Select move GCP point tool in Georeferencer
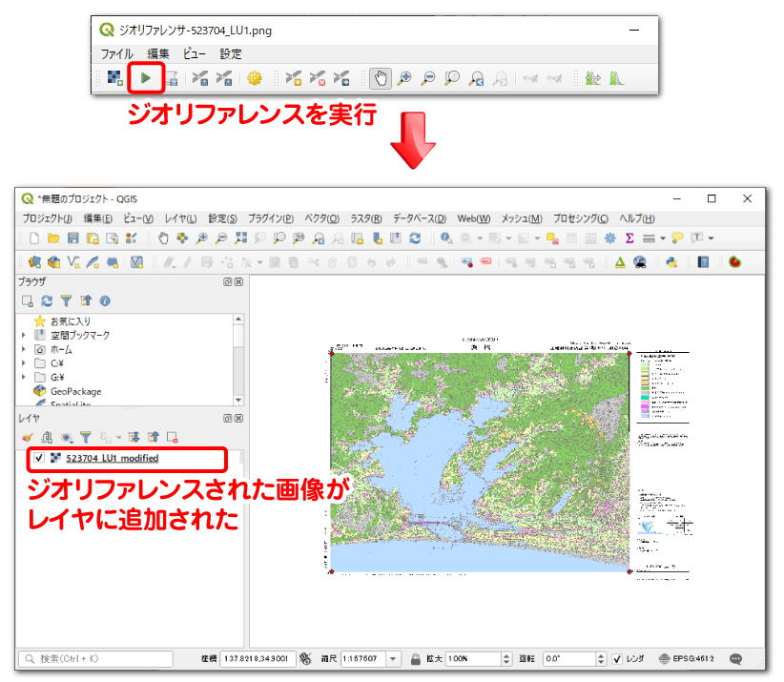 click(342, 78)
